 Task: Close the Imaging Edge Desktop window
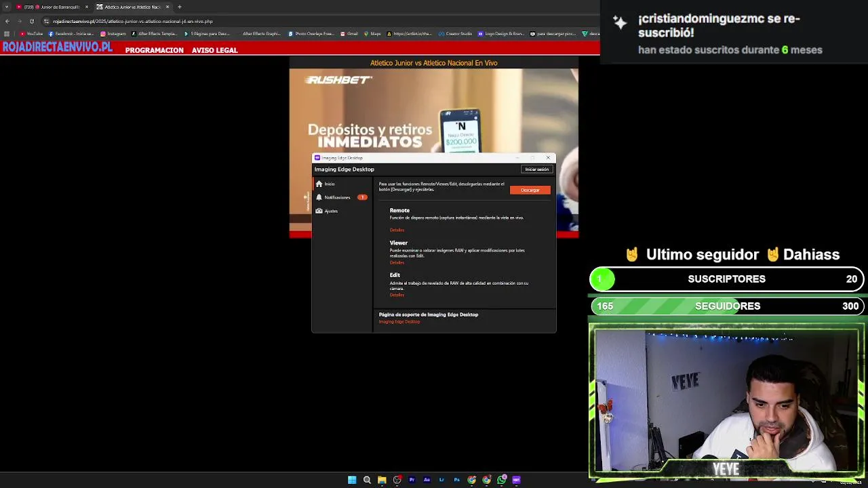[x=548, y=158]
